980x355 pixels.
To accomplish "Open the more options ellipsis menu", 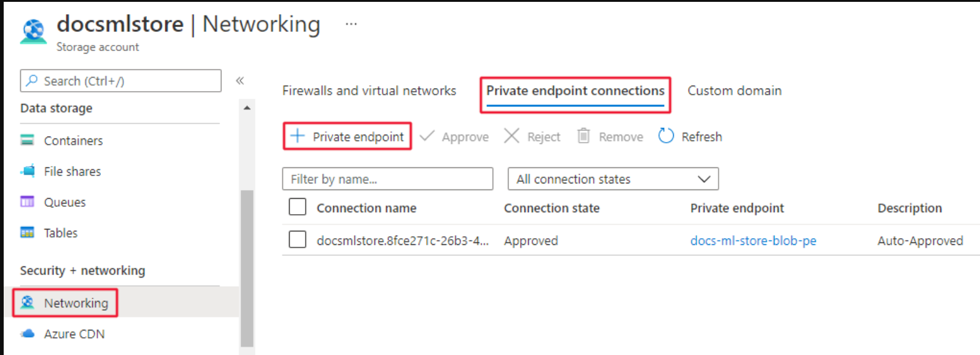I will tap(351, 24).
